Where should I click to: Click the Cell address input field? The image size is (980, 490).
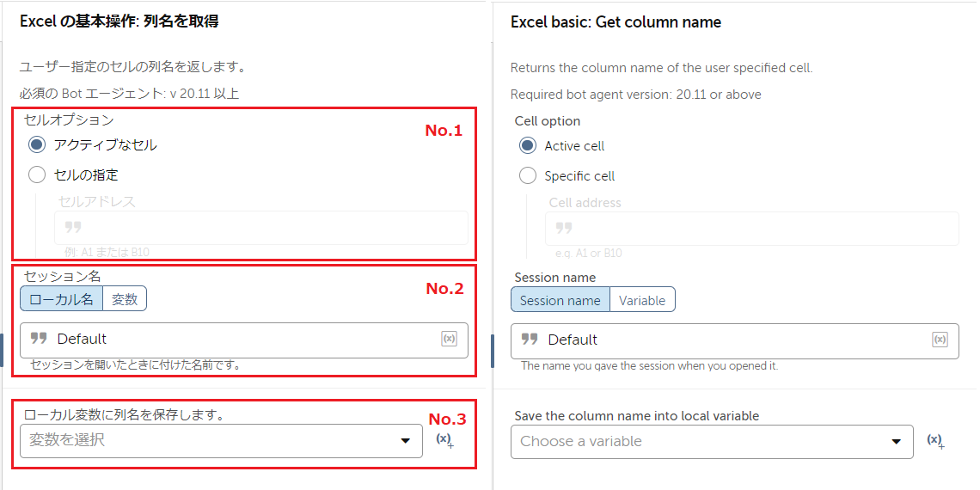(x=752, y=228)
